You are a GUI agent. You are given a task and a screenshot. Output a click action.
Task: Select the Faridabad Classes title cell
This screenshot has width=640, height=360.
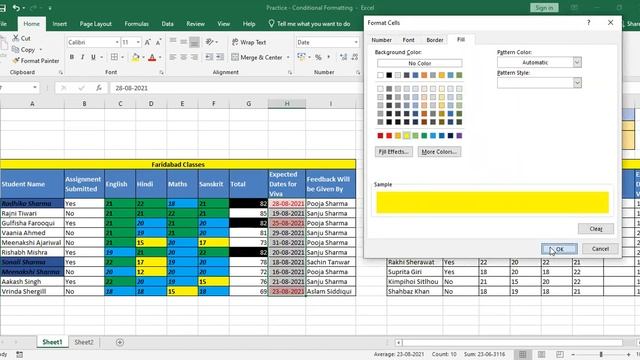pyautogui.click(x=178, y=164)
